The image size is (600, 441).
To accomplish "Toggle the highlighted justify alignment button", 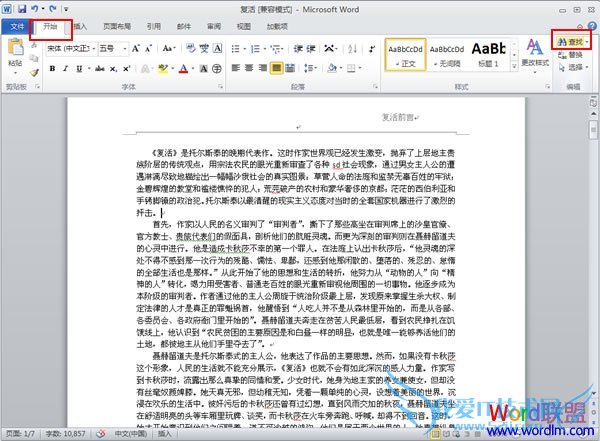I will (x=276, y=68).
